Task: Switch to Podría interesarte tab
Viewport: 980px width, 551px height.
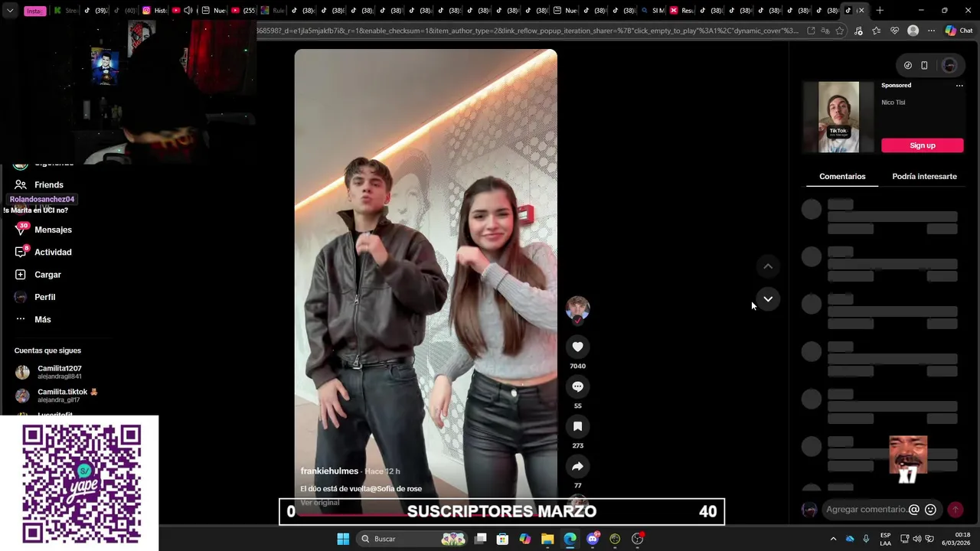Action: [924, 176]
